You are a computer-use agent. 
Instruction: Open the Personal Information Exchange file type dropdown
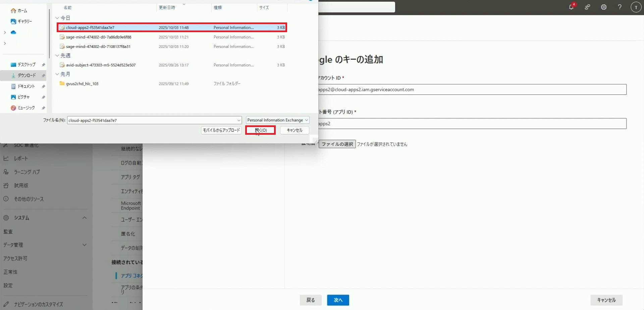pyautogui.click(x=277, y=120)
